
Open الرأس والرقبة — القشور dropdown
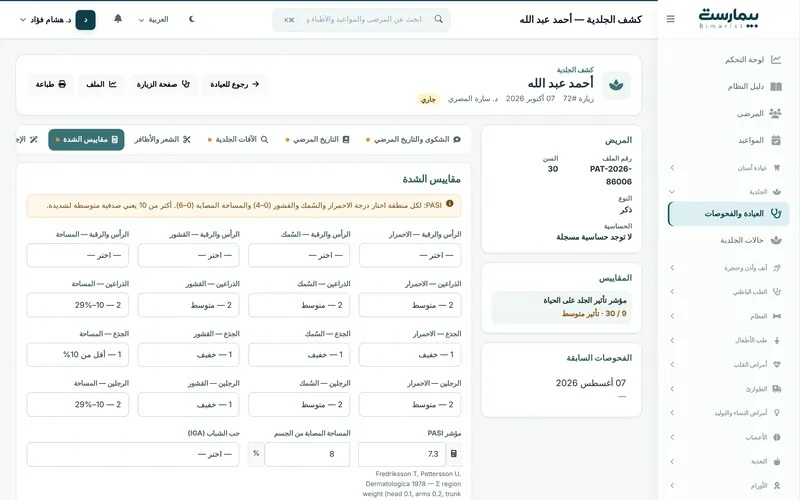(x=188, y=255)
